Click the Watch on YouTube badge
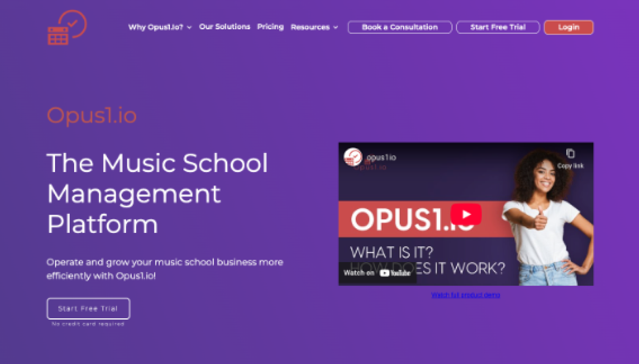 point(377,273)
